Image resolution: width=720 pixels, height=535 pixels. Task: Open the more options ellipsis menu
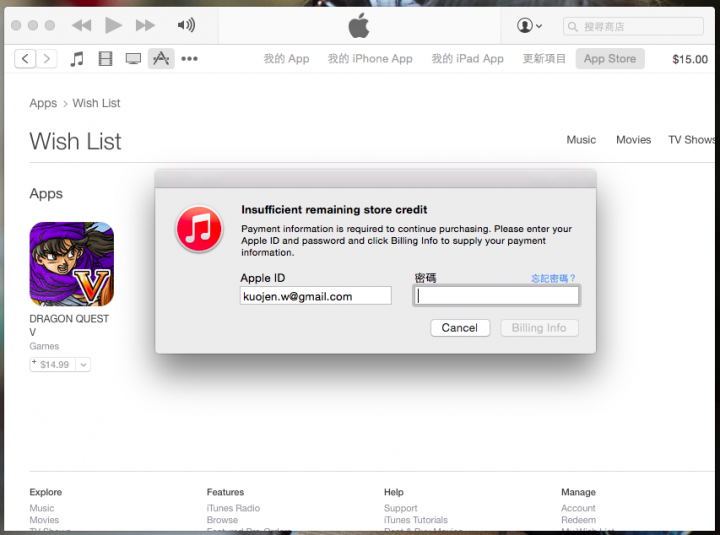[x=189, y=59]
